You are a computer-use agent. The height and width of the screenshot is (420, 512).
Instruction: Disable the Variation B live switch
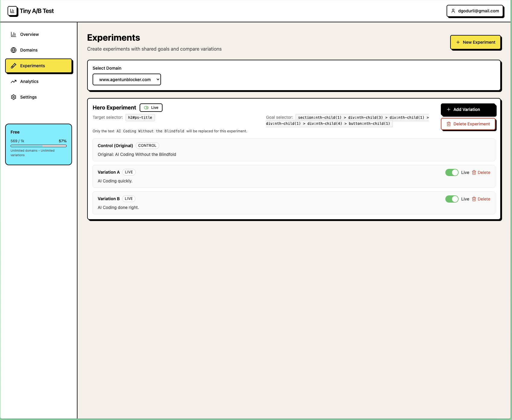pos(452,199)
